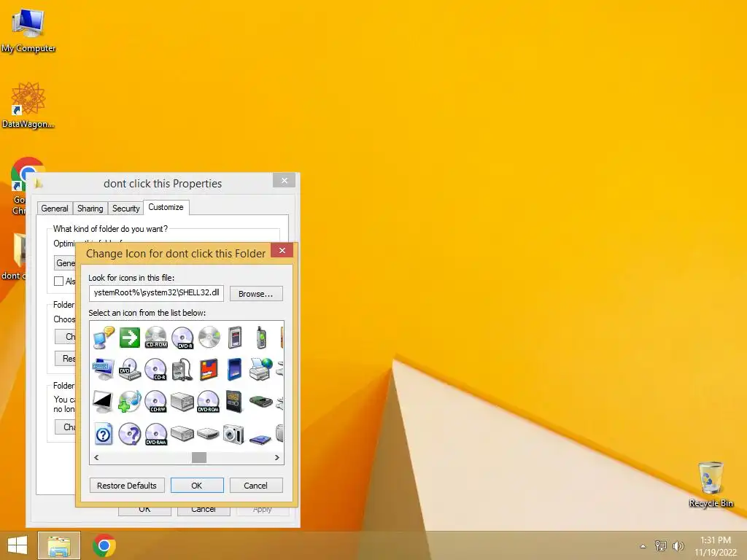Pick the disc with question mark icon
This screenshot has height=560, width=747.
[130, 434]
